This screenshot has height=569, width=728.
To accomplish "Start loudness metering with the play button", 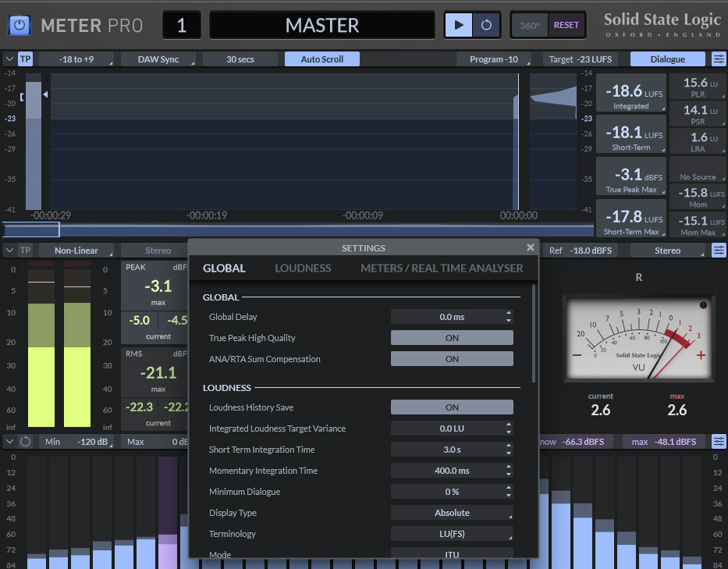I will (458, 25).
